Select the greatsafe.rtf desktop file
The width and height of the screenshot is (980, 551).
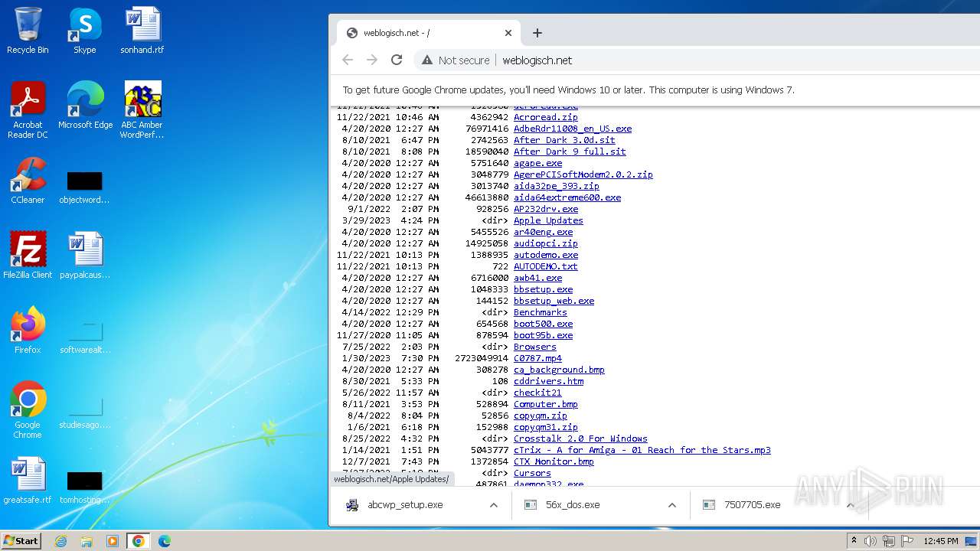point(28,480)
